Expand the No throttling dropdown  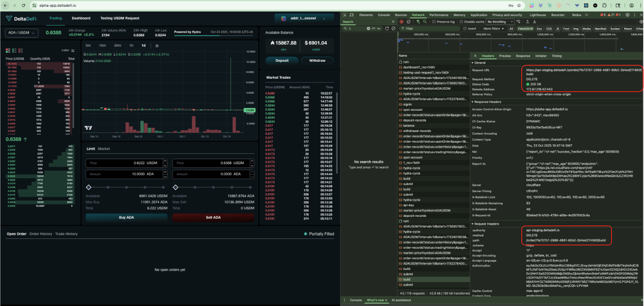pyautogui.click(x=500, y=22)
